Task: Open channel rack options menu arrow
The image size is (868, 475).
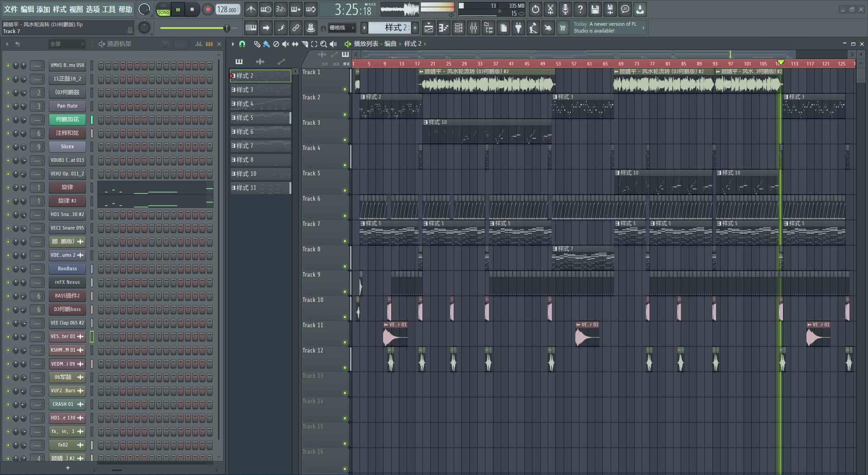Action: click(7, 44)
